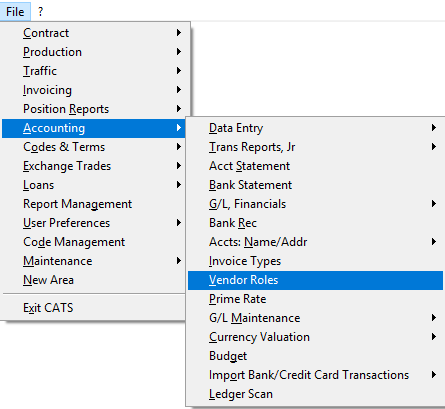Image resolution: width=445 pixels, height=409 pixels.
Task: Open the Loans submenu
Action: tap(94, 185)
